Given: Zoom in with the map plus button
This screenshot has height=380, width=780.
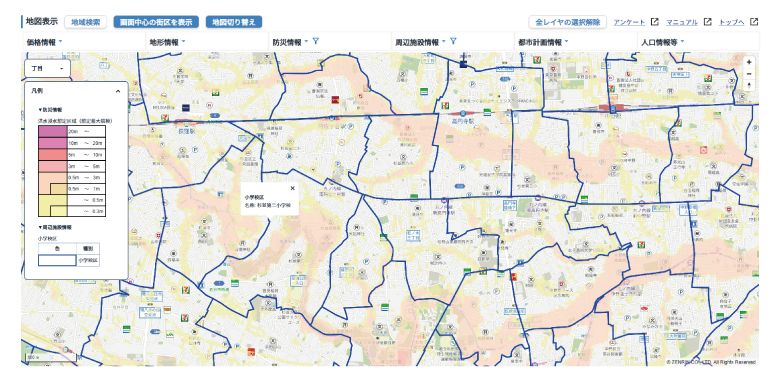Looking at the screenshot, I should (749, 62).
